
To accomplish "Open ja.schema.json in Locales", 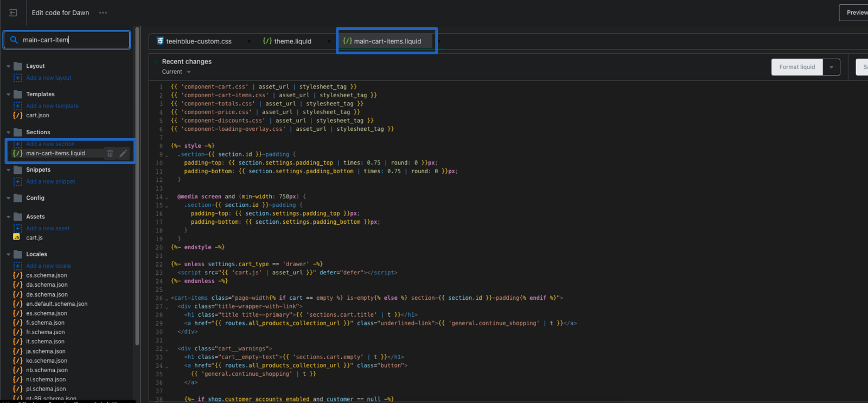I will point(46,351).
